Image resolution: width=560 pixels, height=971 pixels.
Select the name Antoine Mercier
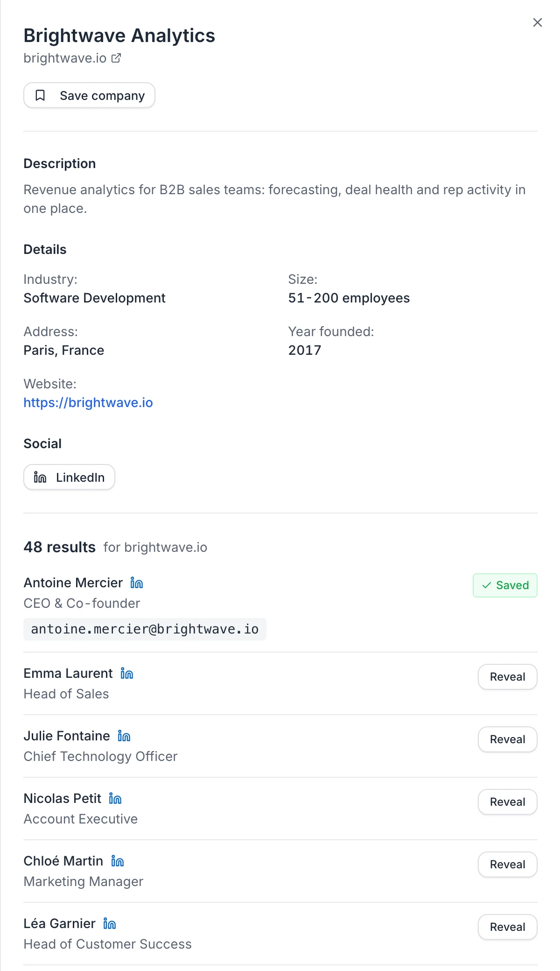[73, 583]
